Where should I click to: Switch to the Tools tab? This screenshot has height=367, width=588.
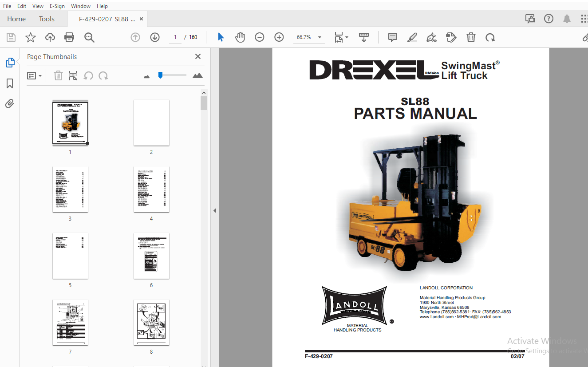coord(47,19)
